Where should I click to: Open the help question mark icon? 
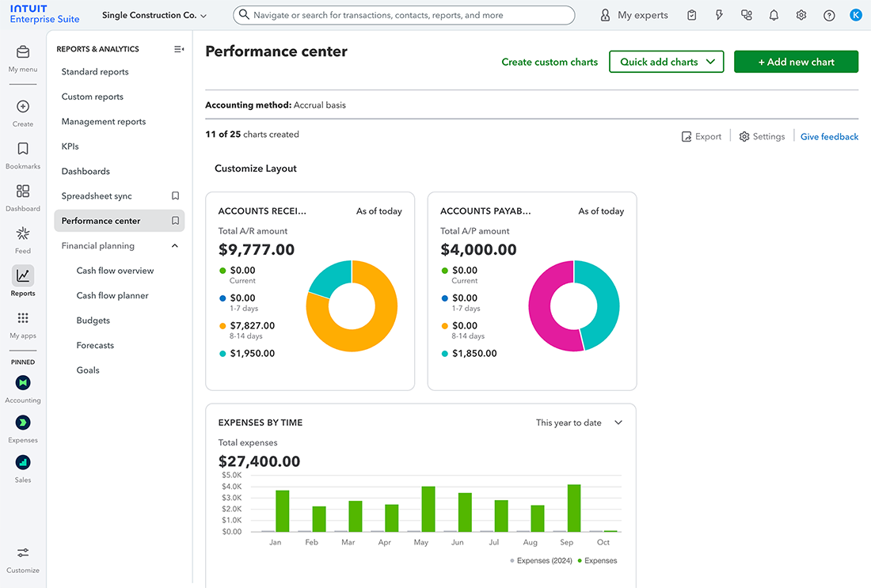coord(828,14)
